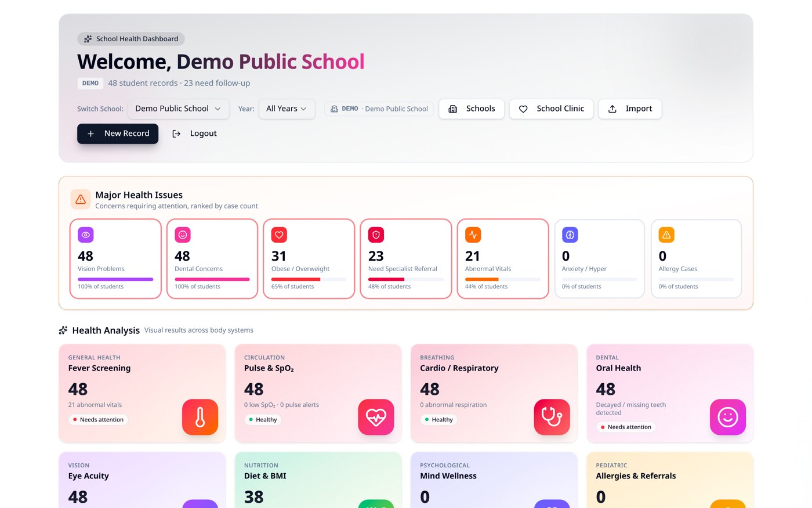812x508 pixels.
Task: Click the logout arrow icon
Action: (x=176, y=134)
